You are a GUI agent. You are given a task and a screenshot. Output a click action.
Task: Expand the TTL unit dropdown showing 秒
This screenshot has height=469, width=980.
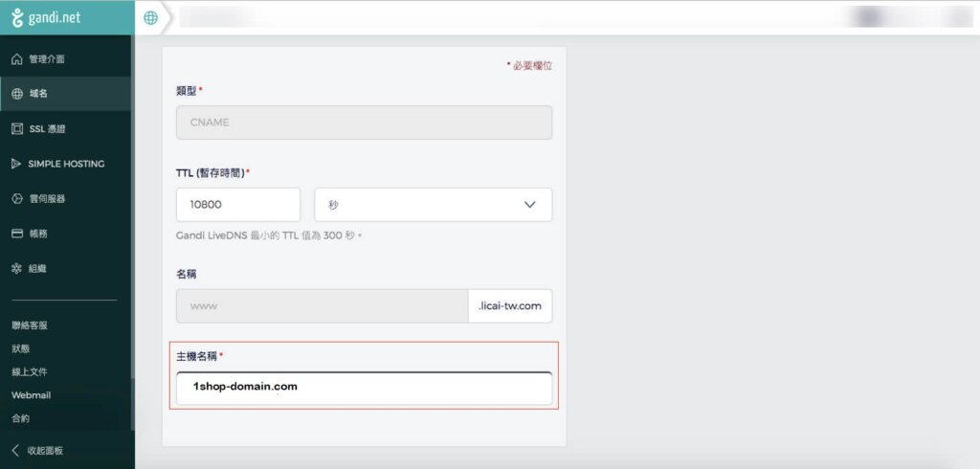(434, 205)
